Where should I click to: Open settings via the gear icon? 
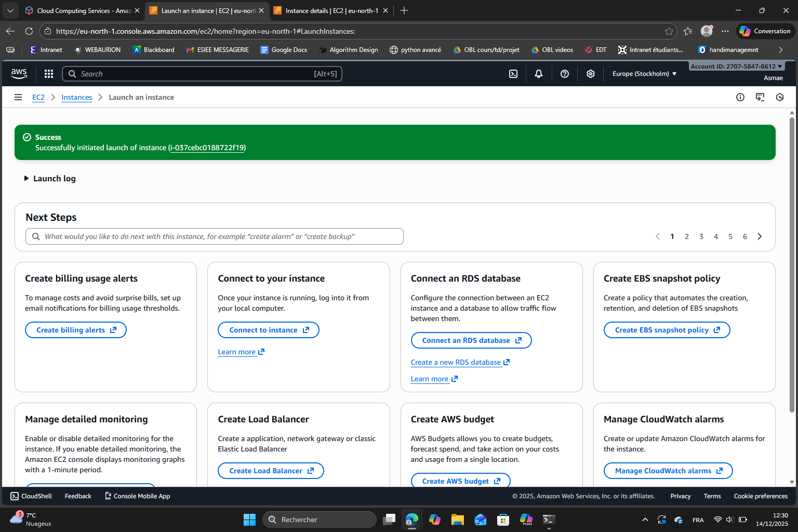click(591, 73)
